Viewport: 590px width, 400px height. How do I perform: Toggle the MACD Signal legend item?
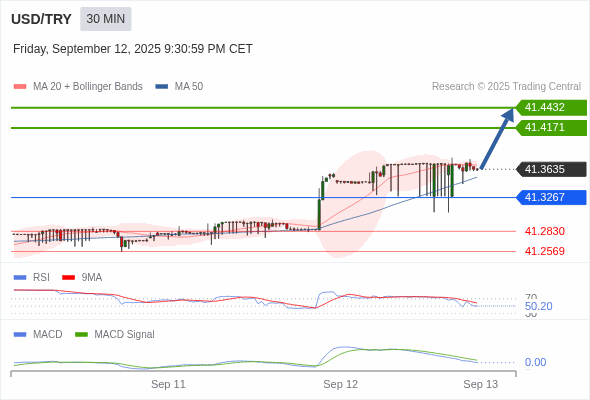(x=115, y=334)
